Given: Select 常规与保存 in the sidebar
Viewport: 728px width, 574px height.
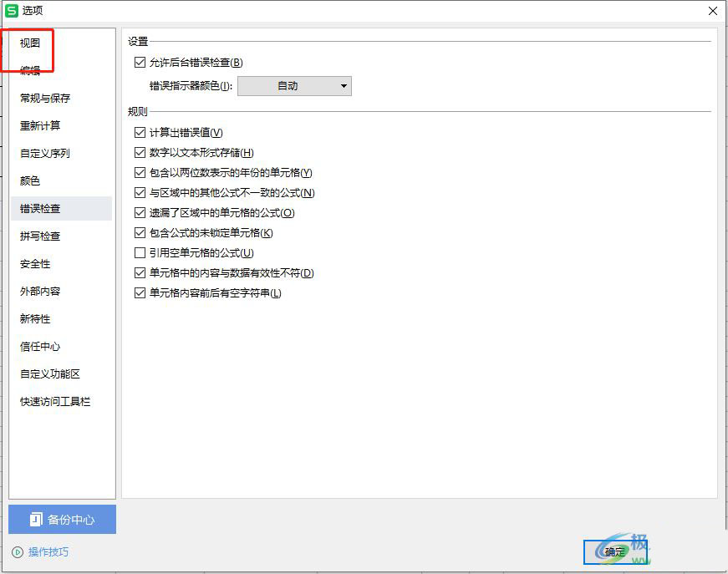Looking at the screenshot, I should click(45, 99).
